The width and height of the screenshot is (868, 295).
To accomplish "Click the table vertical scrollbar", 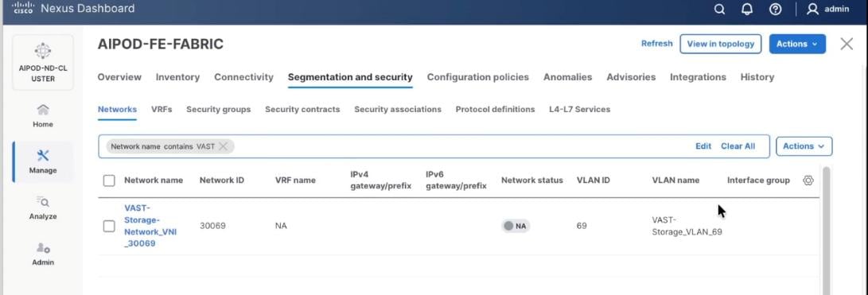I will coord(826,231).
